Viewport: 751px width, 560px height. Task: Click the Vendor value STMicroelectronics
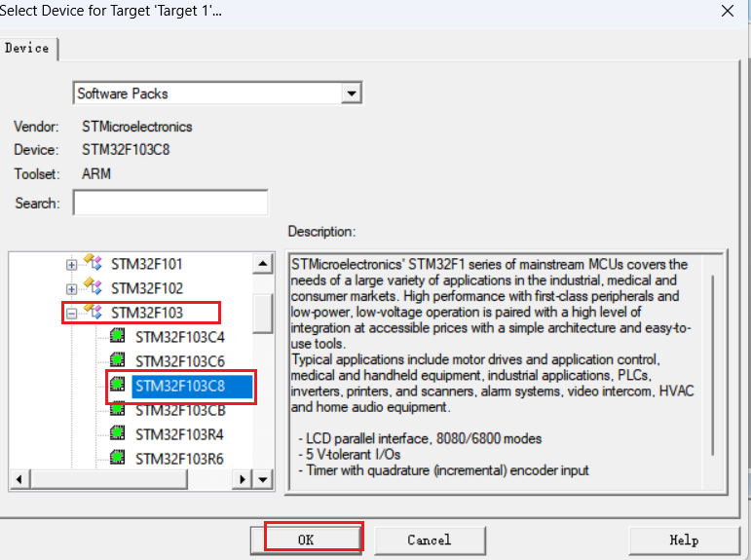point(137,127)
